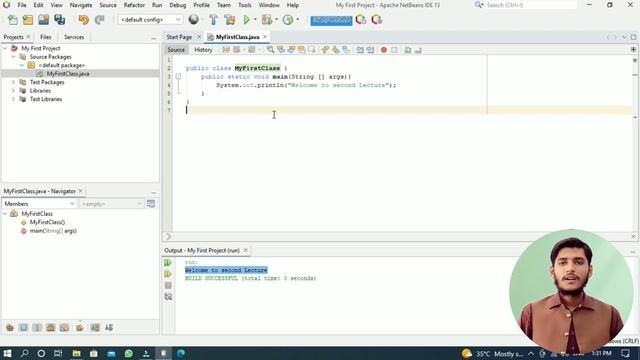Click the New Project toolbar icon
Screen dimensions: 640x360
click(28, 20)
